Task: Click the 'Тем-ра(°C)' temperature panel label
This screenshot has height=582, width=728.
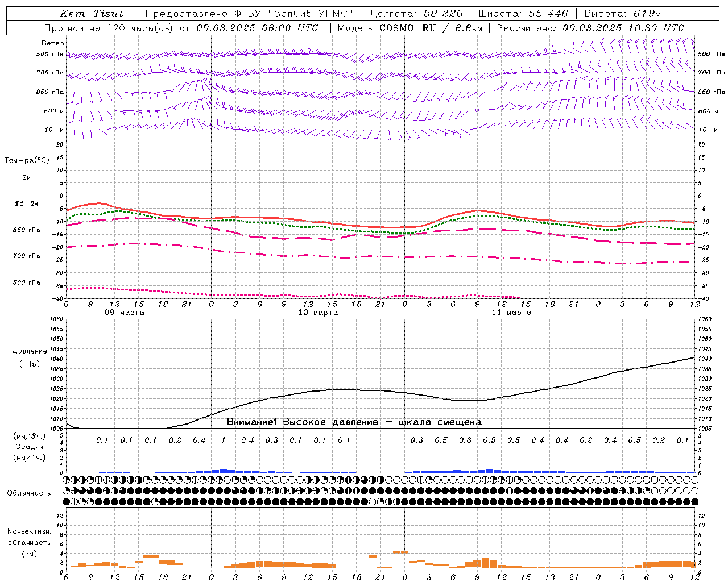Action: click(27, 161)
